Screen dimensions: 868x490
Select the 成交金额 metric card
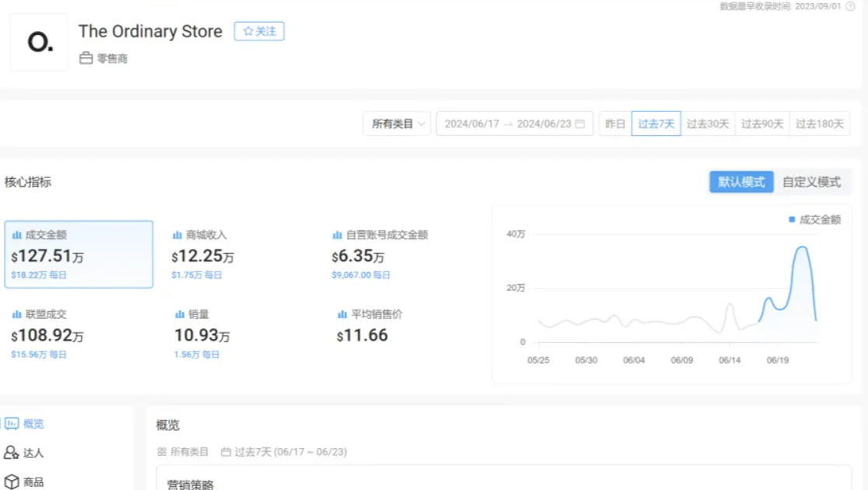pos(79,254)
